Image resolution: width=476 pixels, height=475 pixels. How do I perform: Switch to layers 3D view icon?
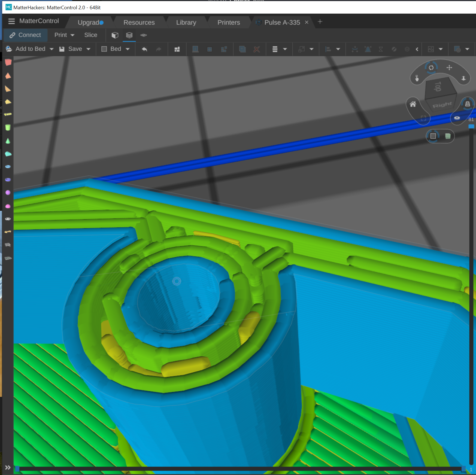pos(129,35)
